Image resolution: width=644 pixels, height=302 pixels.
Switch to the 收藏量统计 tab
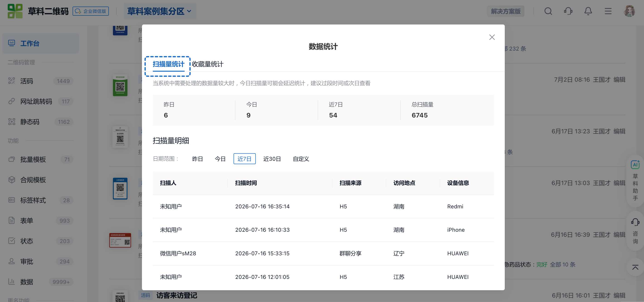point(207,64)
